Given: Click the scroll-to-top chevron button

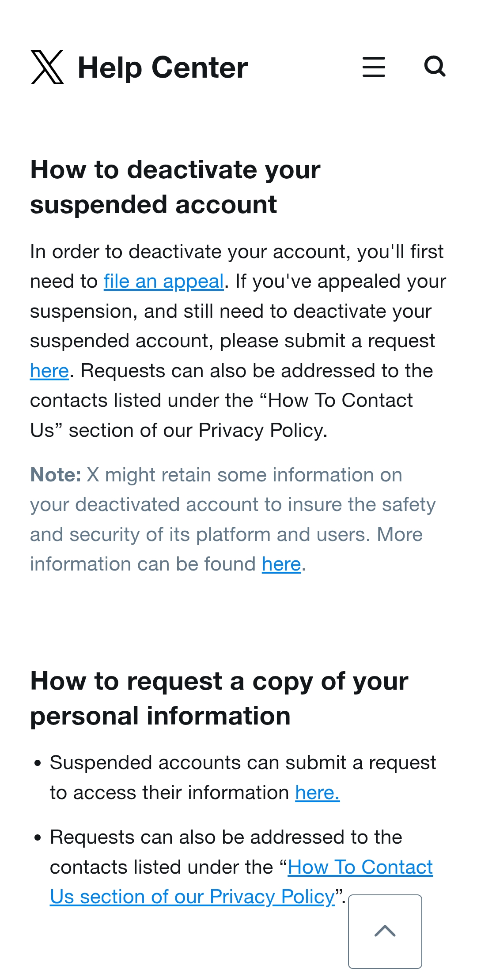Looking at the screenshot, I should [385, 931].
